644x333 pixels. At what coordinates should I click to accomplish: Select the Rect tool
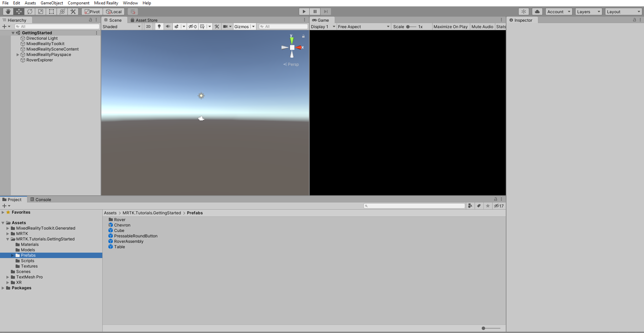pyautogui.click(x=51, y=12)
